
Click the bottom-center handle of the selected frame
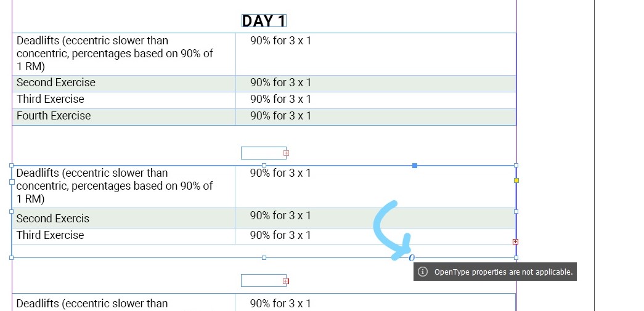(x=264, y=257)
